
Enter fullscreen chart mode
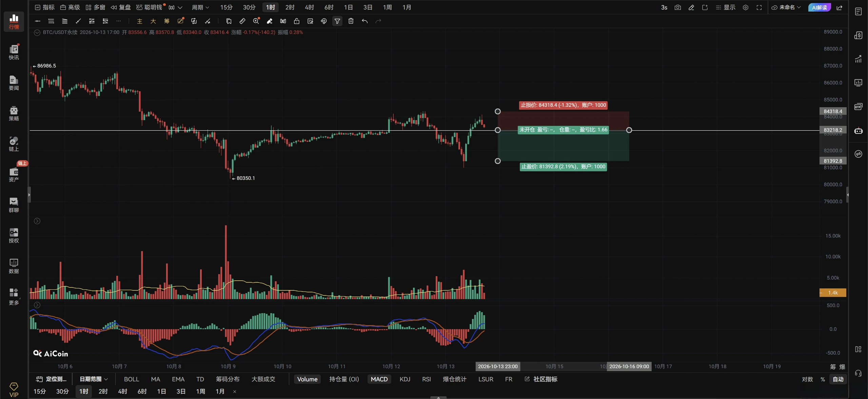click(759, 7)
